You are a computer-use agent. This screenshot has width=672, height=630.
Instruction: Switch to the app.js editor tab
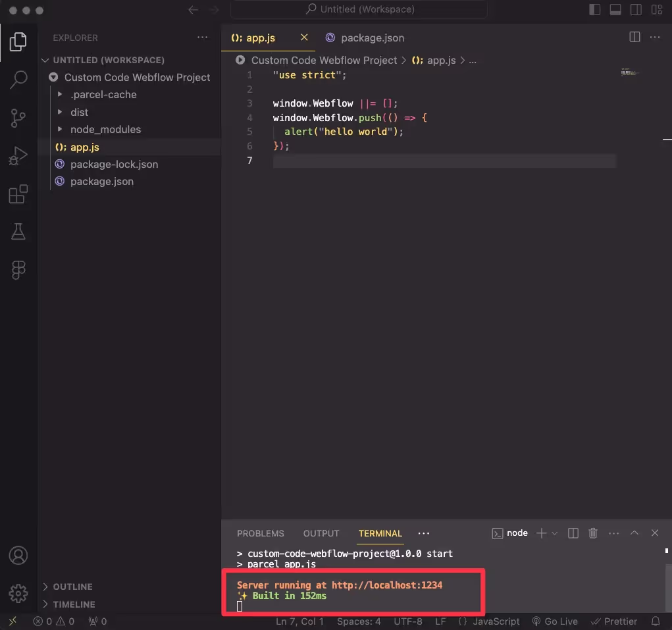[261, 38]
